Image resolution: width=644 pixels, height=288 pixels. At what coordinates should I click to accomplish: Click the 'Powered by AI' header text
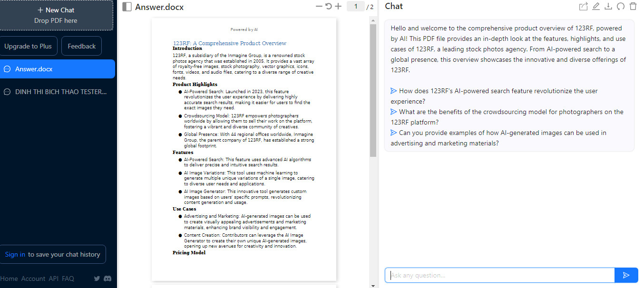pos(244,29)
